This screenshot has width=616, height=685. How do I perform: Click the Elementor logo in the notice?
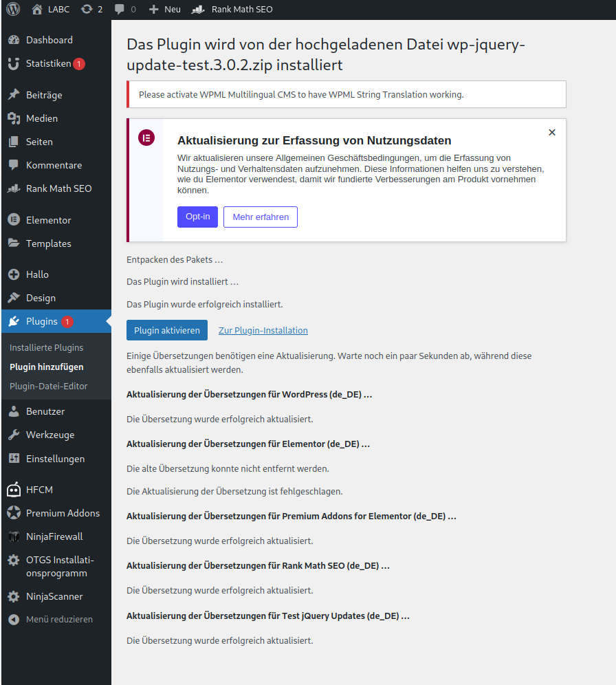coord(146,138)
